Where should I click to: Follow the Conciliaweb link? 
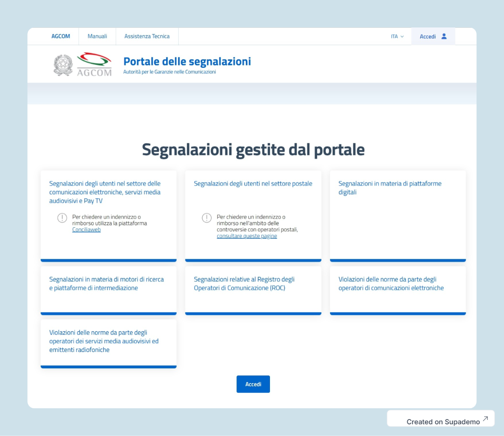(86, 230)
